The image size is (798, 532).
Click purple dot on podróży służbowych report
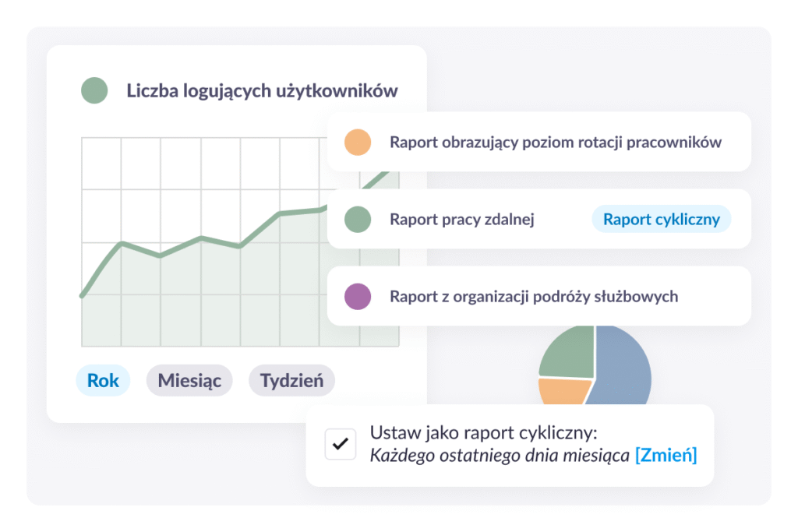point(357,297)
